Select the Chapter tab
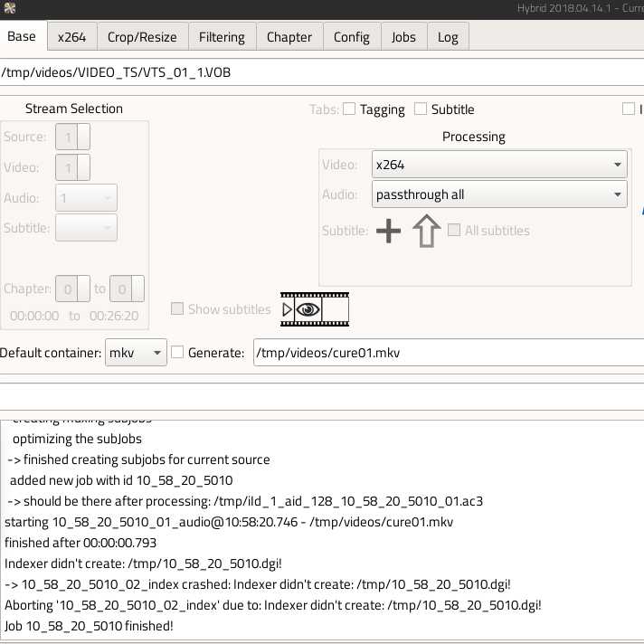 (x=289, y=37)
